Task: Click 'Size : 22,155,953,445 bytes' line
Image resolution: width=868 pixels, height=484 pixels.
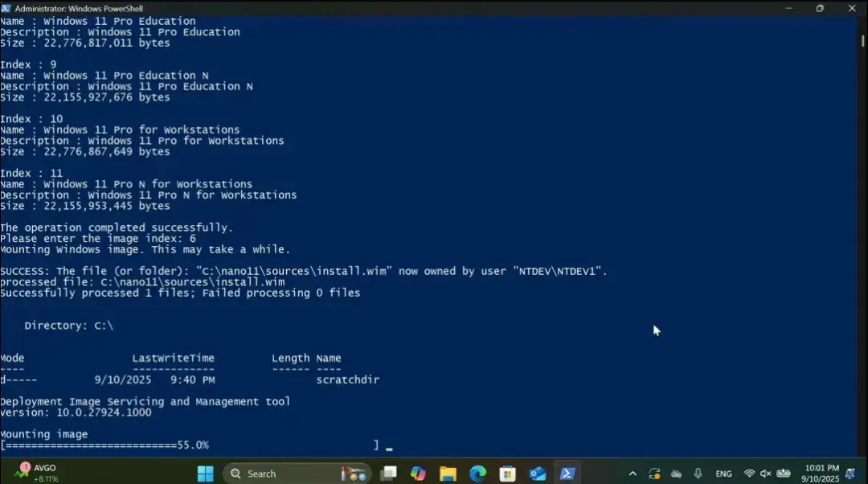Action: [85, 206]
